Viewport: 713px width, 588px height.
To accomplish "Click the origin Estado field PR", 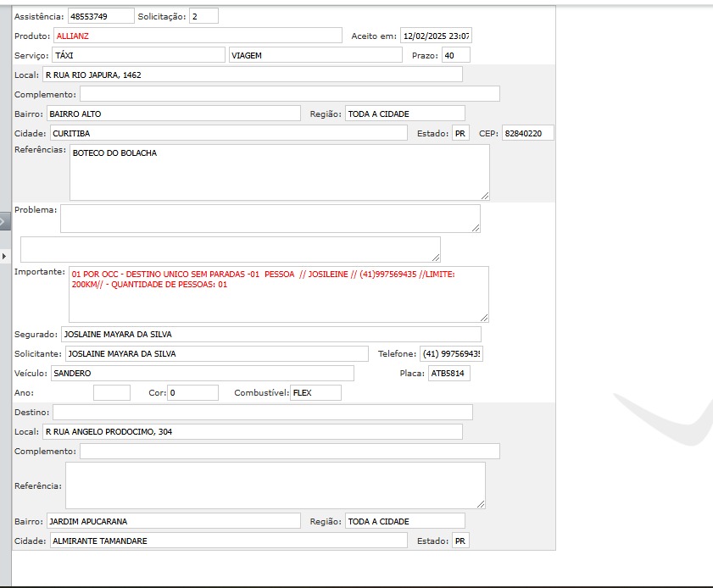I will point(460,133).
